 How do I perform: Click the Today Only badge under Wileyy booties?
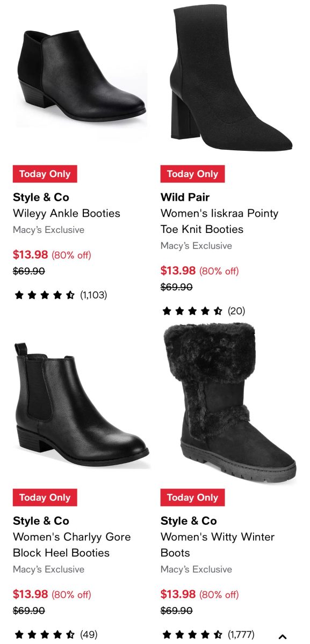[45, 174]
